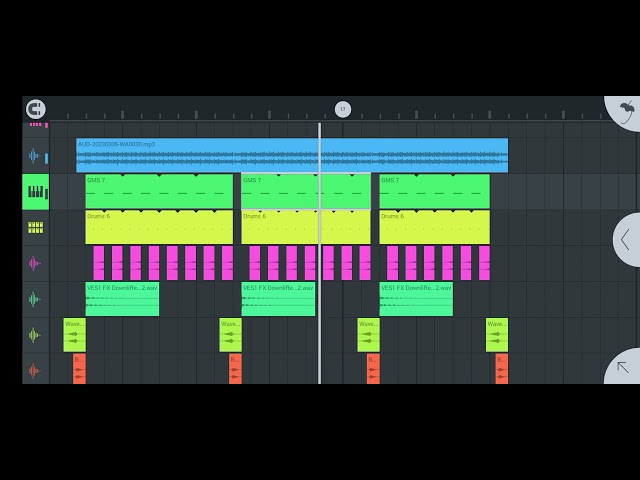This screenshot has width=640, height=480.
Task: Select the last pink clip in pink track
Action: pos(484,263)
